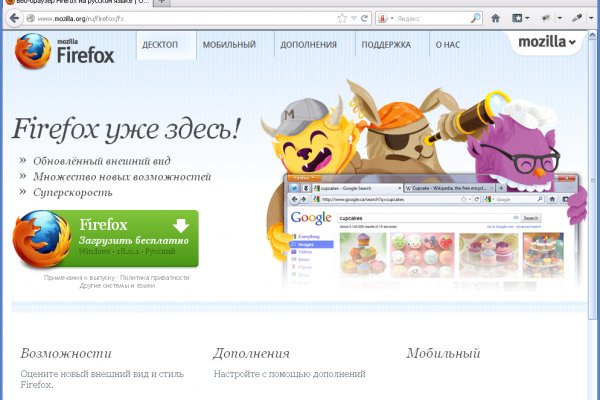Click the search magnifier icon in search box
Screen dimensions: 600x400
[x=472, y=18]
